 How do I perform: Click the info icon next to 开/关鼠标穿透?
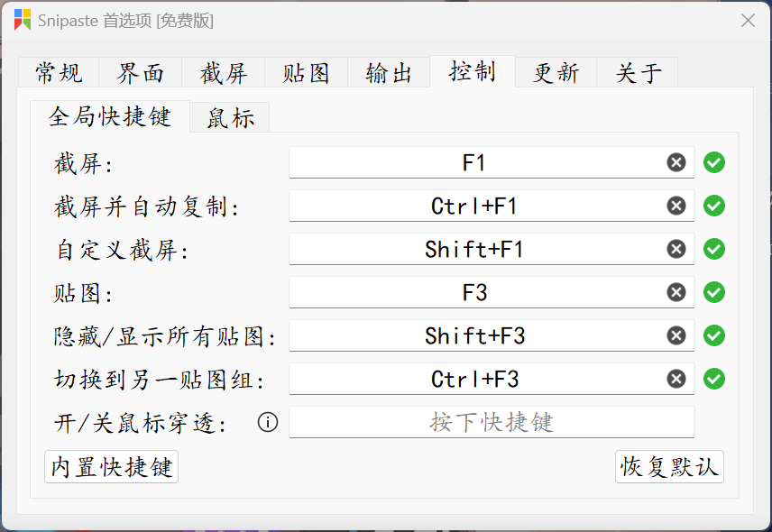[267, 421]
